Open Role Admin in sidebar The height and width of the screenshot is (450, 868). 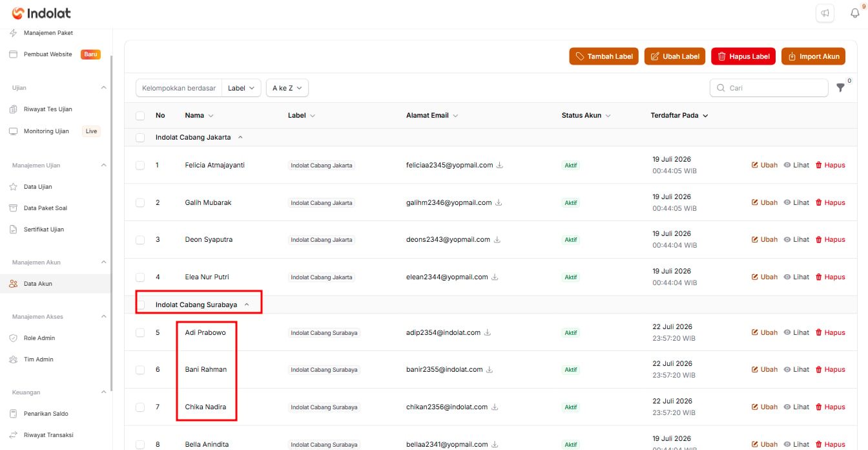pos(39,338)
